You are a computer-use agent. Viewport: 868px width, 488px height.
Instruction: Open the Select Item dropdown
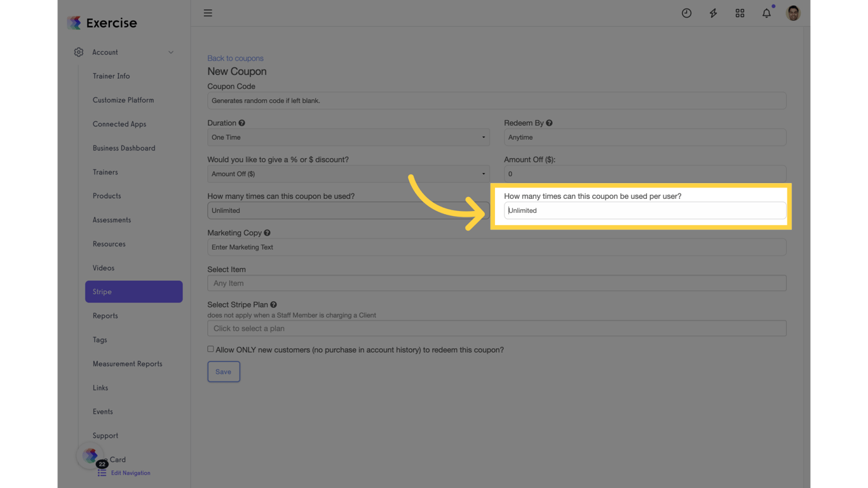497,283
